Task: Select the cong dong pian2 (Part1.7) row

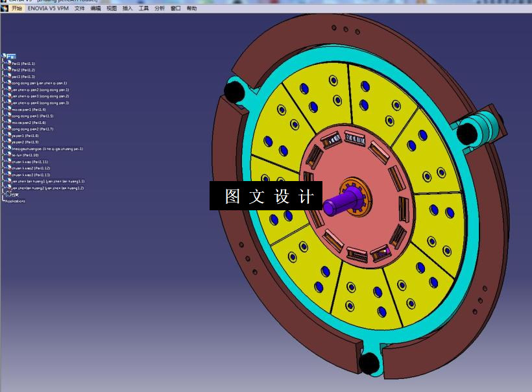Action: coord(32,129)
